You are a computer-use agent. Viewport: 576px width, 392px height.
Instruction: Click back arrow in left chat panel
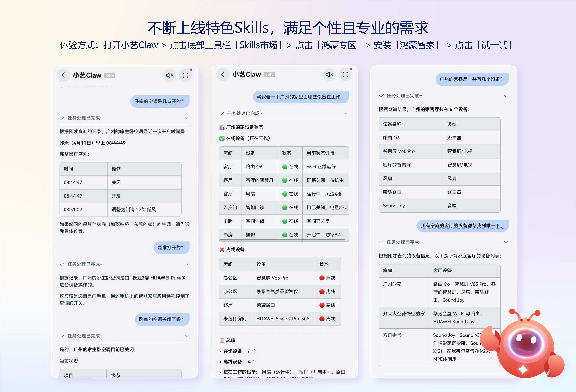(x=63, y=75)
